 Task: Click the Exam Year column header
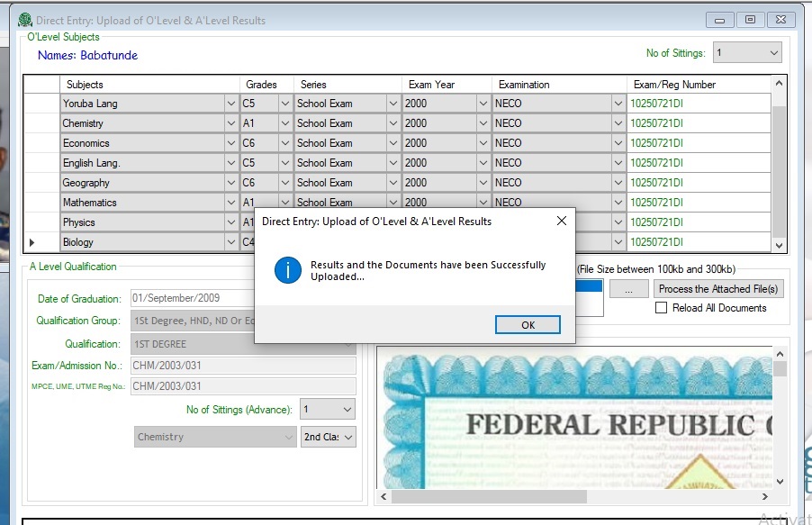447,85
